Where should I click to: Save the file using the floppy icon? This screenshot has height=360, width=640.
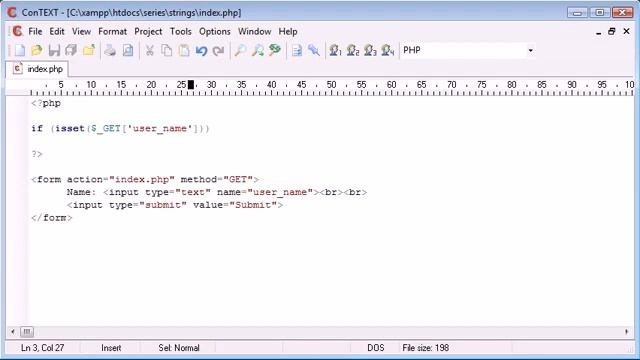click(x=54, y=51)
